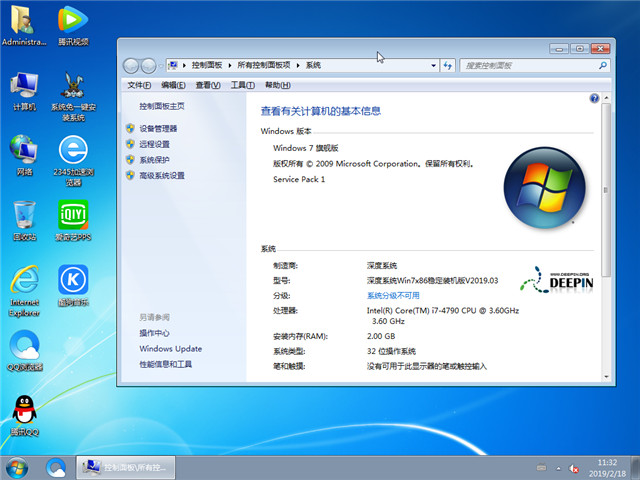Image resolution: width=640 pixels, height=480 pixels.
Task: Open the 回收站 recycle bin icon
Action: [x=24, y=220]
